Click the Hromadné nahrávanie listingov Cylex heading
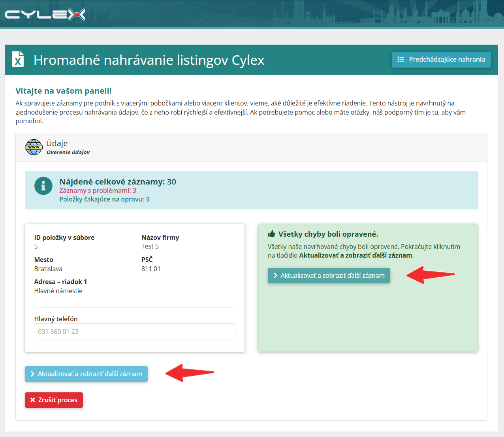504x437 pixels. 149,60
